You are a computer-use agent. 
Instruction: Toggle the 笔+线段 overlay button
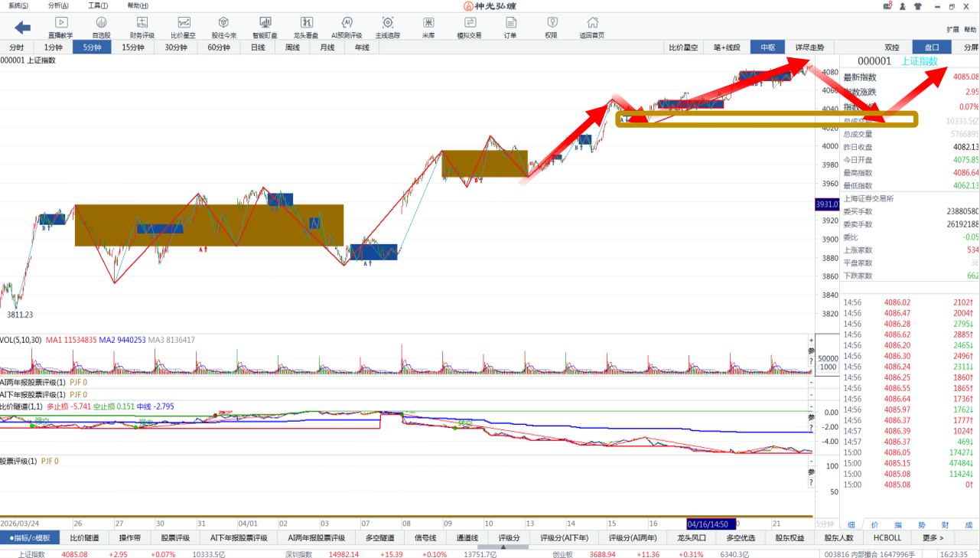(x=727, y=47)
